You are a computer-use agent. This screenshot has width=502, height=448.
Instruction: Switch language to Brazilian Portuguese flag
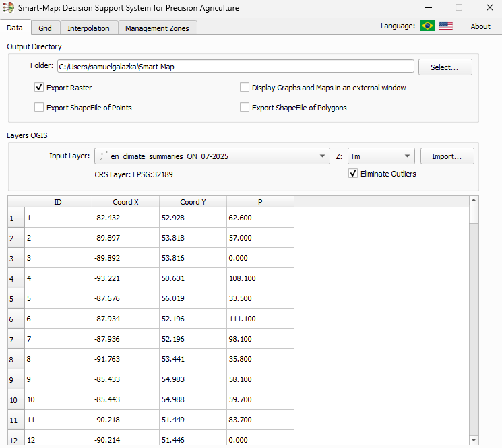[x=427, y=26]
